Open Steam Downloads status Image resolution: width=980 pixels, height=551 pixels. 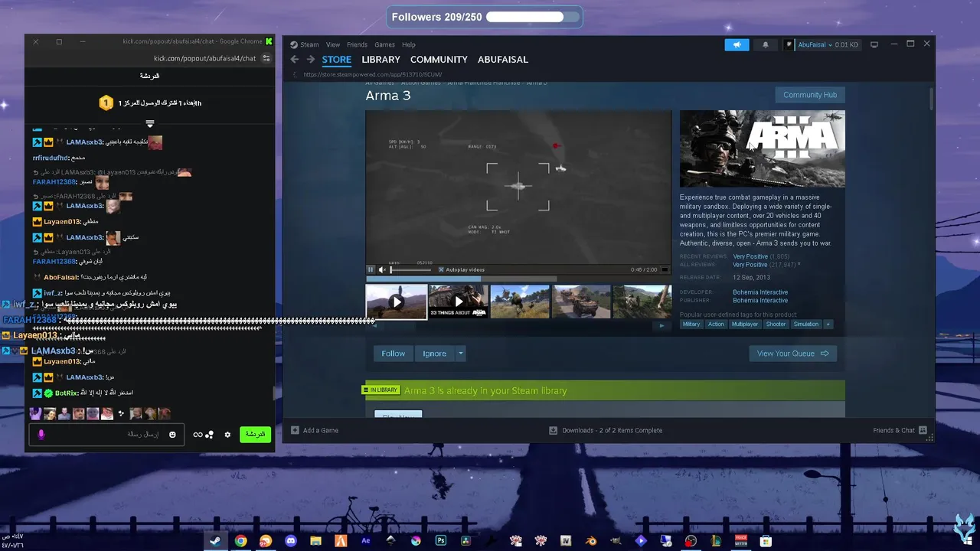(606, 430)
